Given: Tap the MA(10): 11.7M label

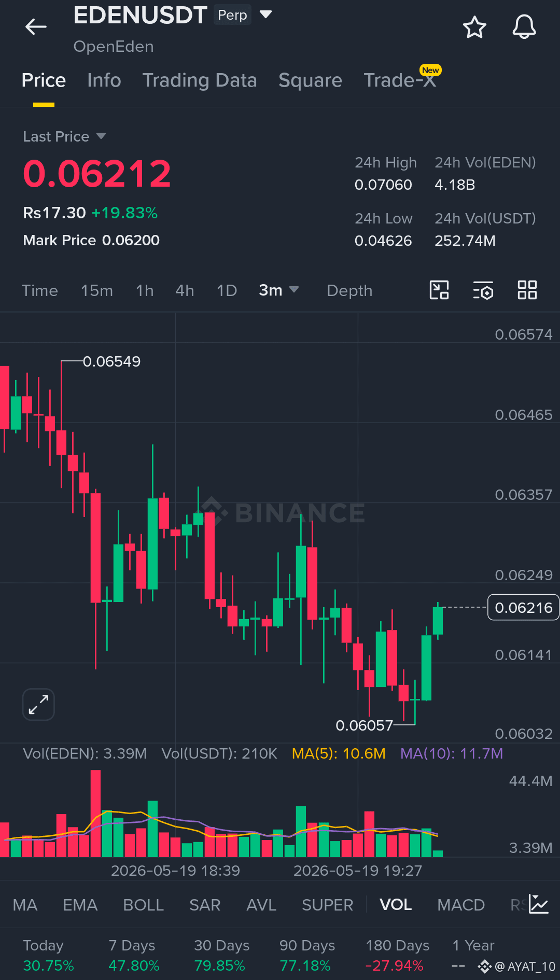Looking at the screenshot, I should click(x=452, y=753).
